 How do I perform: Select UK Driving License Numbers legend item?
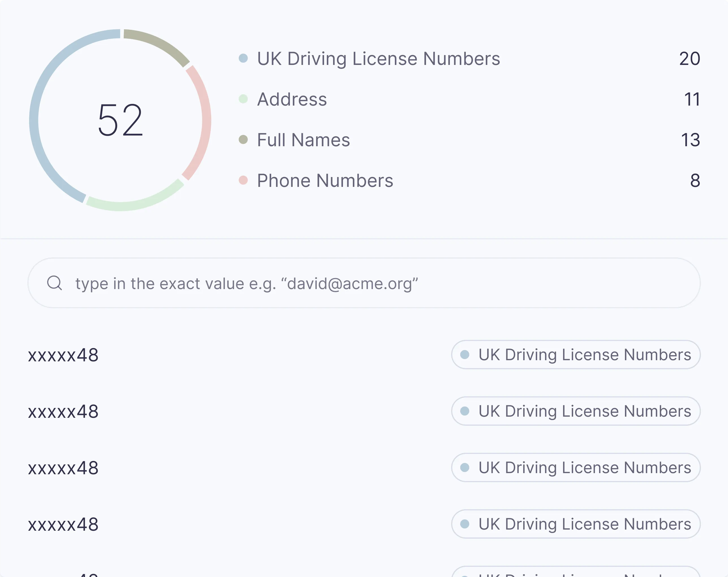378,59
